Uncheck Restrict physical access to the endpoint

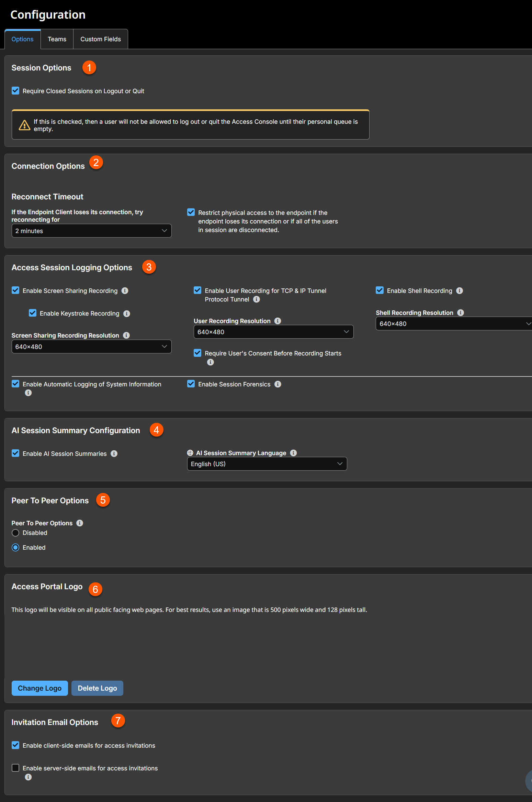coord(191,212)
